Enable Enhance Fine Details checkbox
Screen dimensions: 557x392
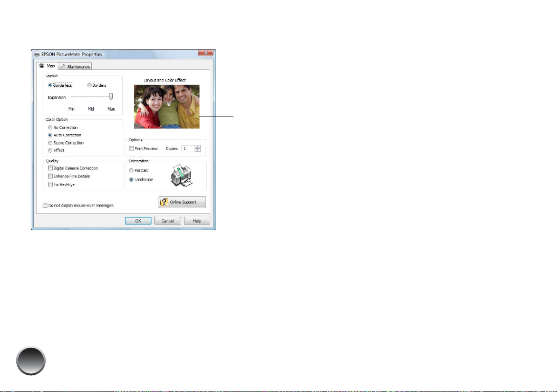point(51,176)
